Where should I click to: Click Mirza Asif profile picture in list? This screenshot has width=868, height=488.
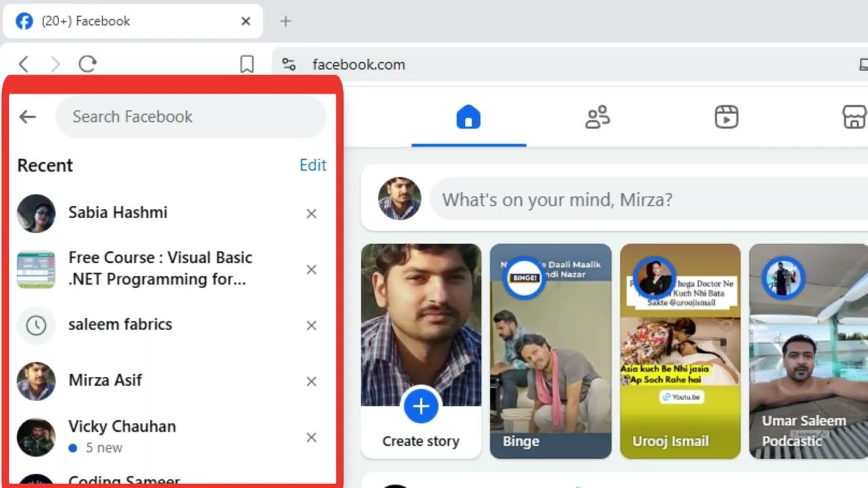(x=36, y=381)
